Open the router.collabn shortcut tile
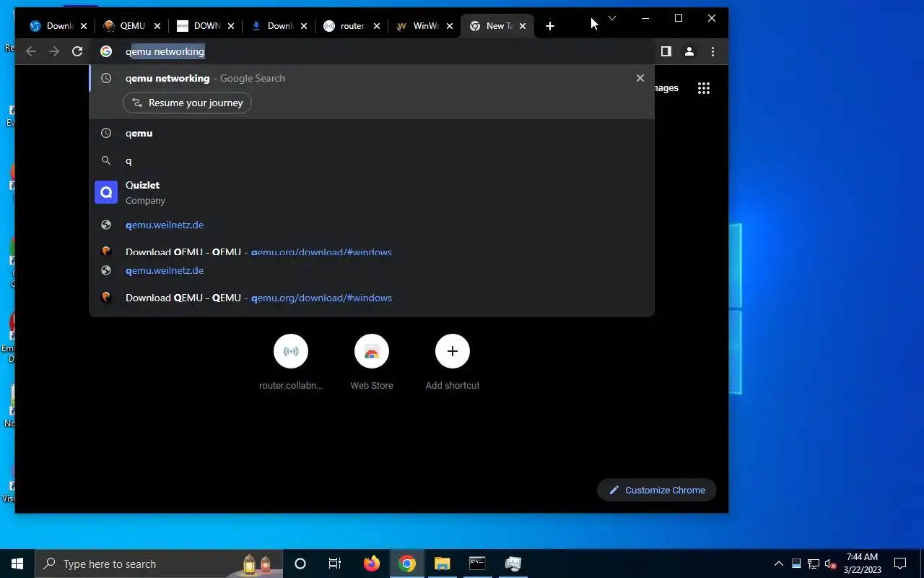Screen dimensions: 924x578 (x=291, y=363)
